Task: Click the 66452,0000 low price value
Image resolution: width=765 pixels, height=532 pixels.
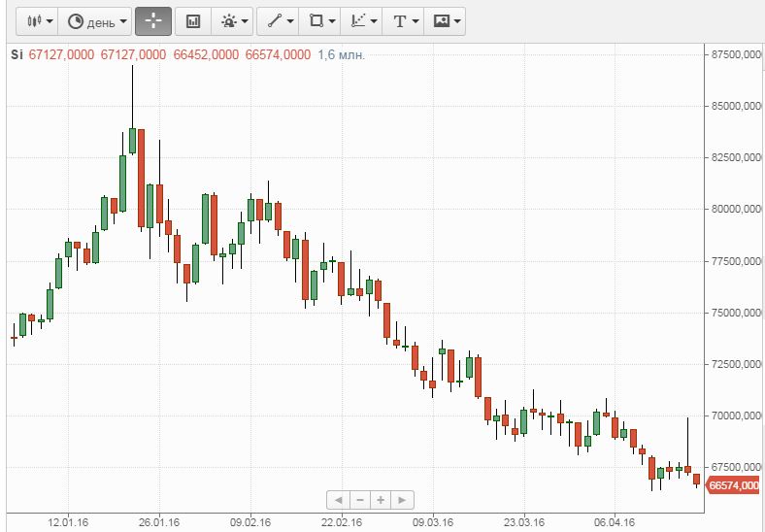Action: 206,54
